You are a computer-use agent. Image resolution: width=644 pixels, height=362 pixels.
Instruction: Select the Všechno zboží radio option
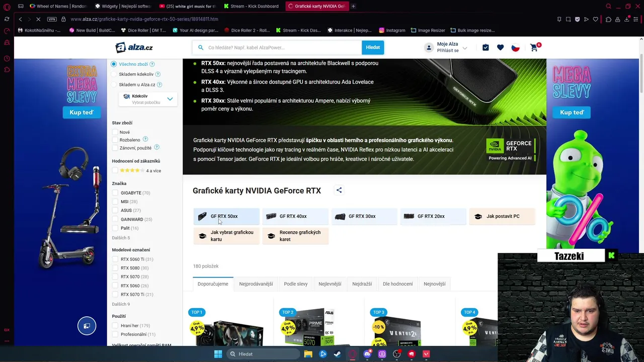tap(114, 64)
